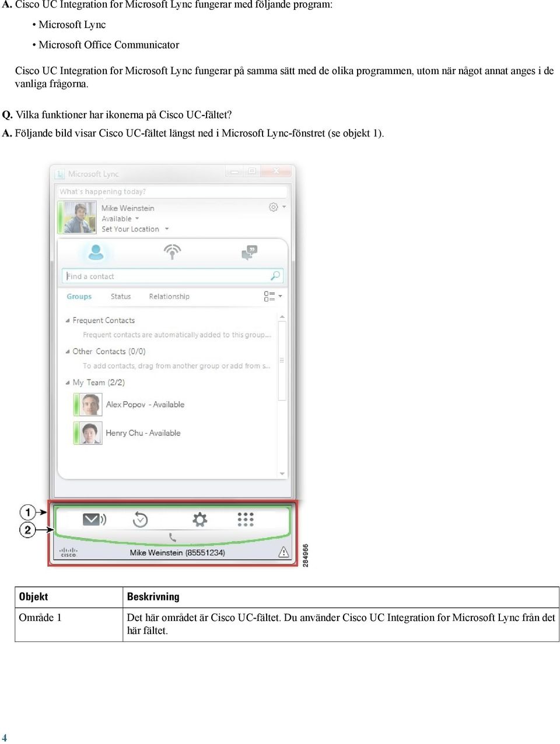Click the Microsoft Office Communicator bullet text

click(109, 45)
